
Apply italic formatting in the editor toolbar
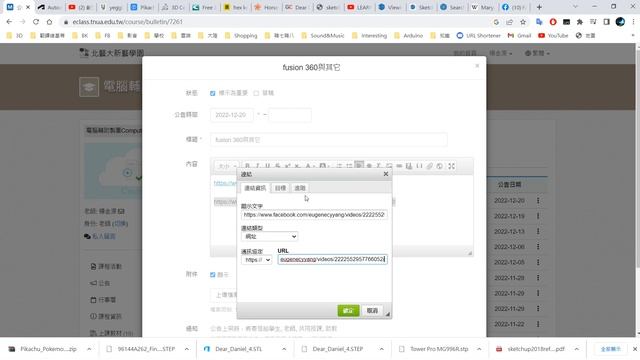258,166
